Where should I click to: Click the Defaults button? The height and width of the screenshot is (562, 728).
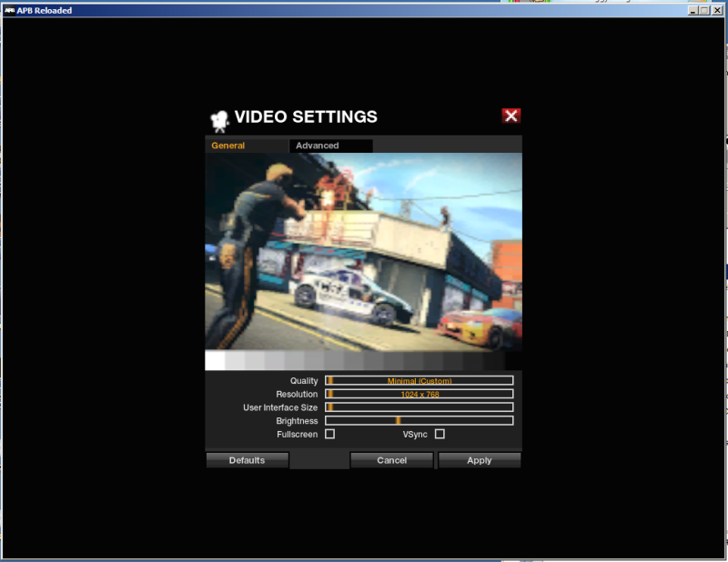click(247, 459)
